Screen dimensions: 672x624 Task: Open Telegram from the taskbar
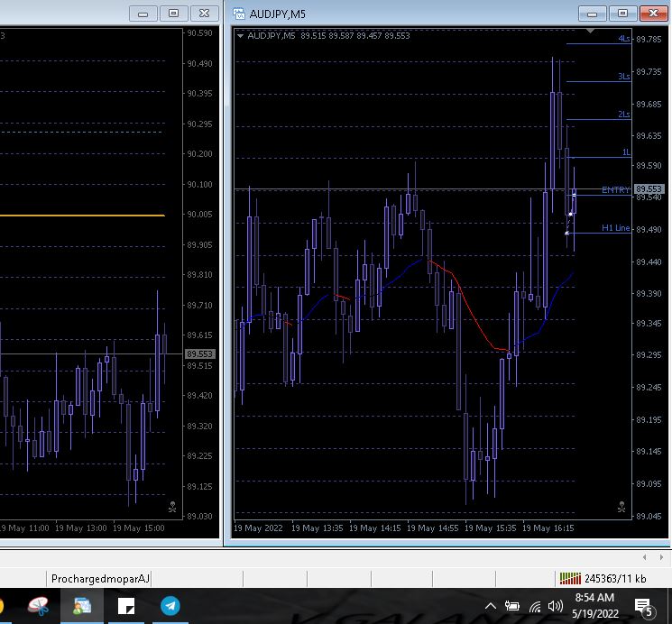(x=170, y=606)
